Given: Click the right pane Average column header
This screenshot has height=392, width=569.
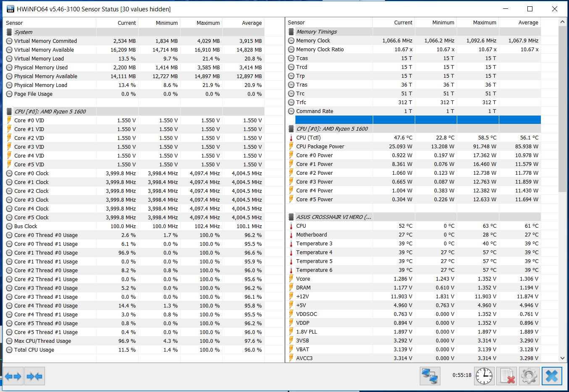Looking at the screenshot, I should pyautogui.click(x=520, y=22).
